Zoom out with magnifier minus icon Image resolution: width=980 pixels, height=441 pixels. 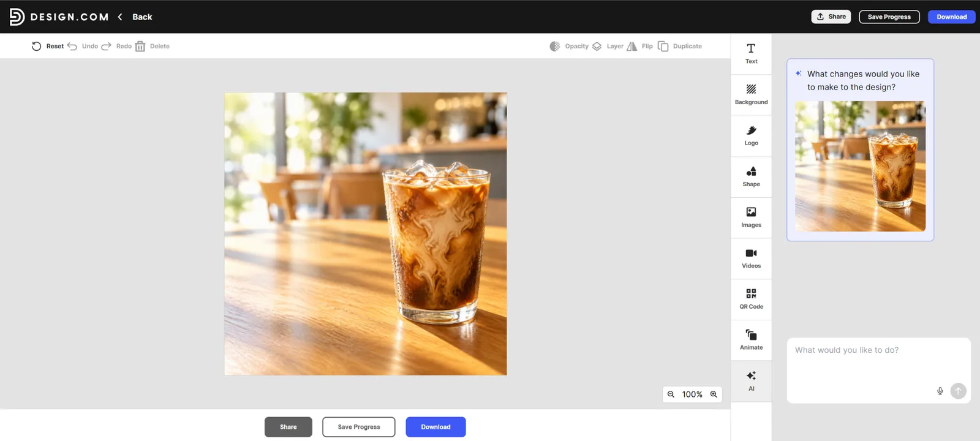[671, 394]
